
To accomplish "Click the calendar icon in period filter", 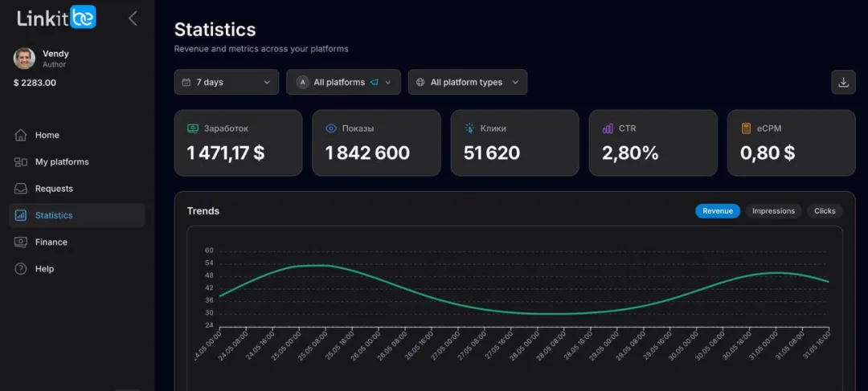I will (186, 82).
